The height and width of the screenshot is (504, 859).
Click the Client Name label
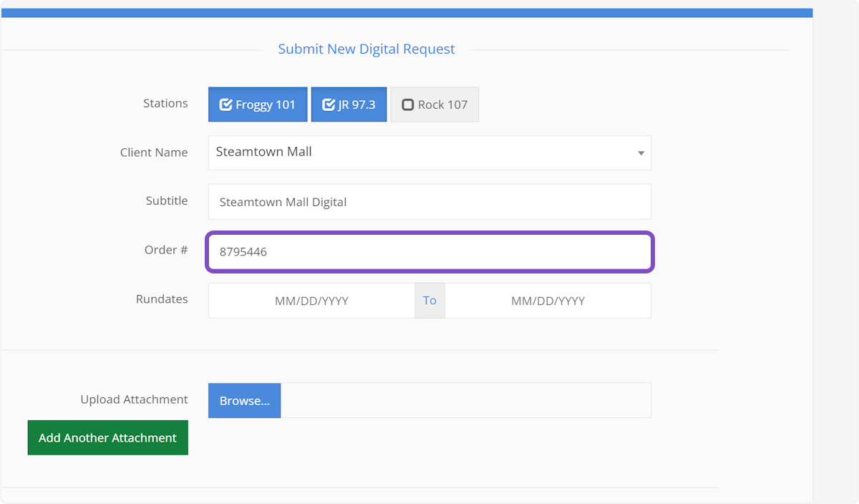(x=154, y=152)
